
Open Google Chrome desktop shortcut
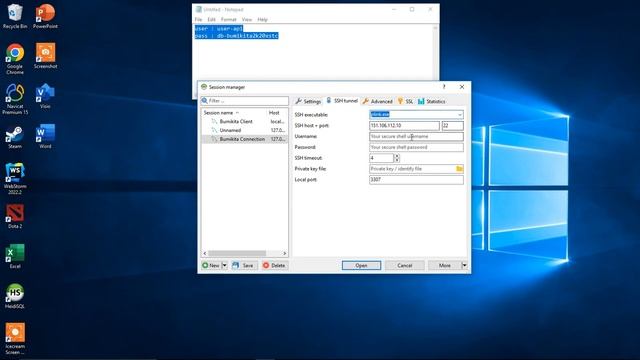[15, 59]
